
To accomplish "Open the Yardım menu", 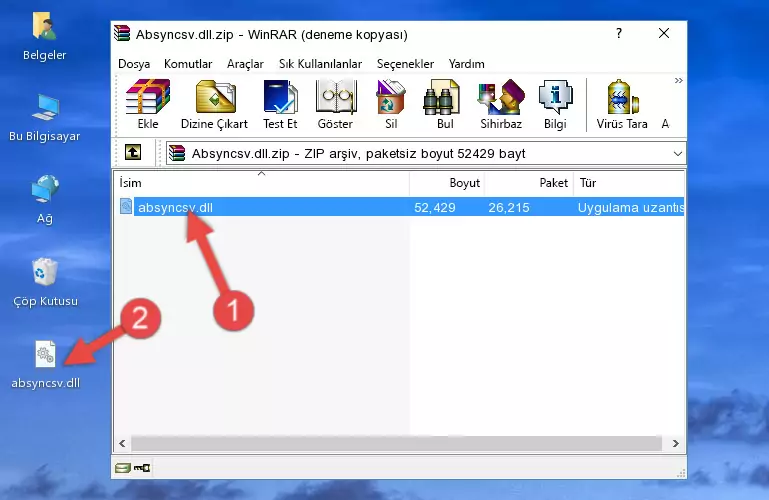I will pos(466,64).
